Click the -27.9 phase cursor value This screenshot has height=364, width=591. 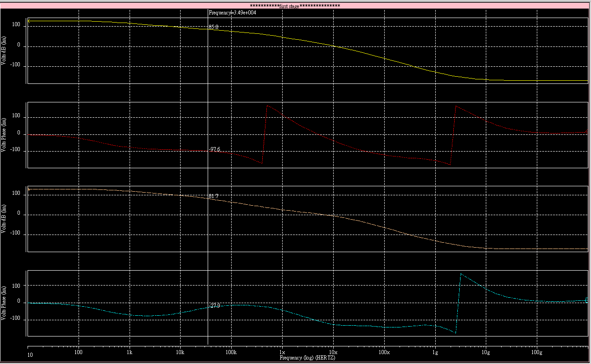tap(214, 306)
